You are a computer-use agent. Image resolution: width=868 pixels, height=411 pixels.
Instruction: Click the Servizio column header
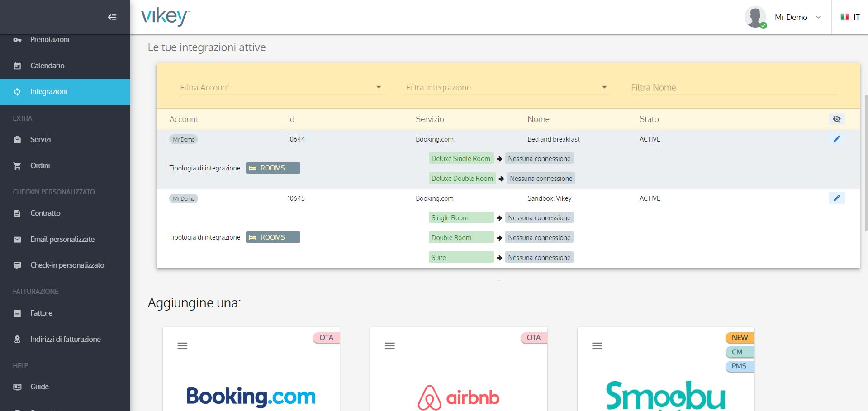[x=430, y=119]
